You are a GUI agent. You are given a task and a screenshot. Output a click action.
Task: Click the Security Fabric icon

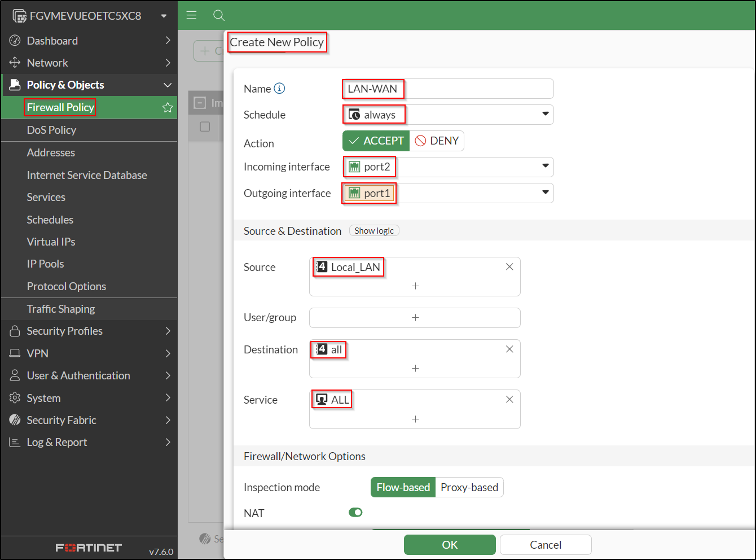click(15, 420)
